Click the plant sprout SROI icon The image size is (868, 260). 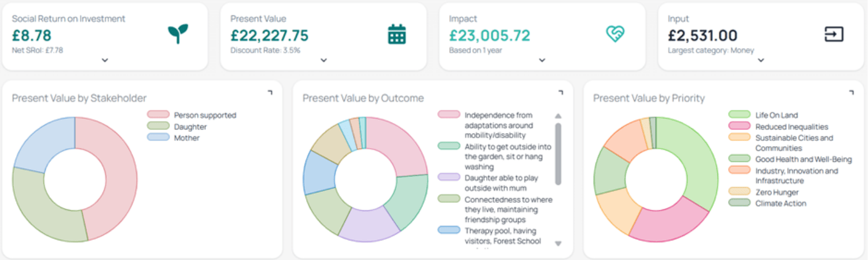click(x=178, y=34)
